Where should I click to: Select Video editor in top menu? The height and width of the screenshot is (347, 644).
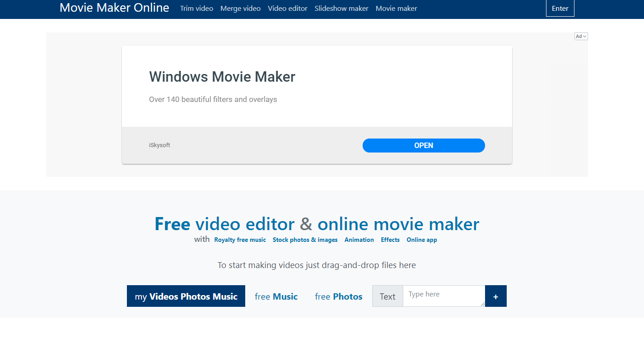click(288, 8)
